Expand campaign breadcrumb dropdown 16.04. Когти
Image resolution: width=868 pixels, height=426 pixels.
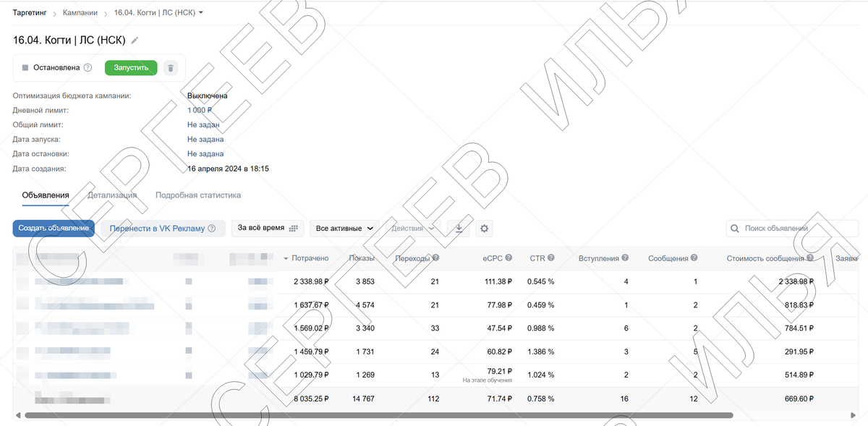[159, 13]
